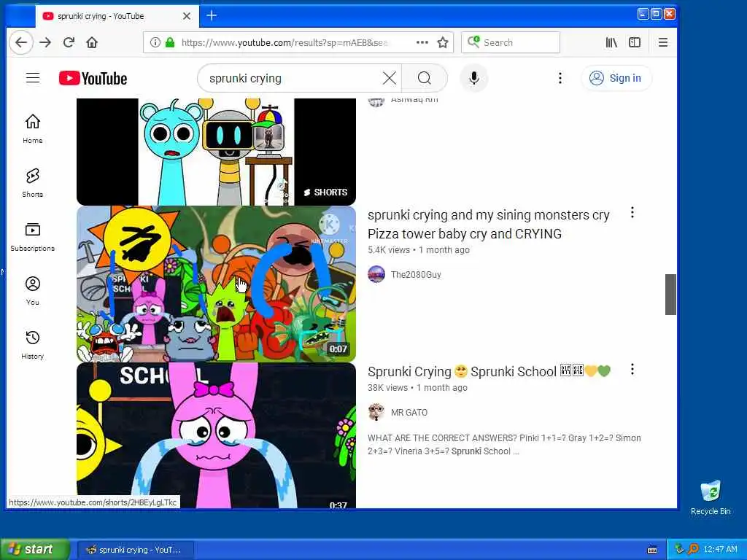Start voice search with microphone icon
Image resolution: width=747 pixels, height=560 pixels.
pos(474,78)
